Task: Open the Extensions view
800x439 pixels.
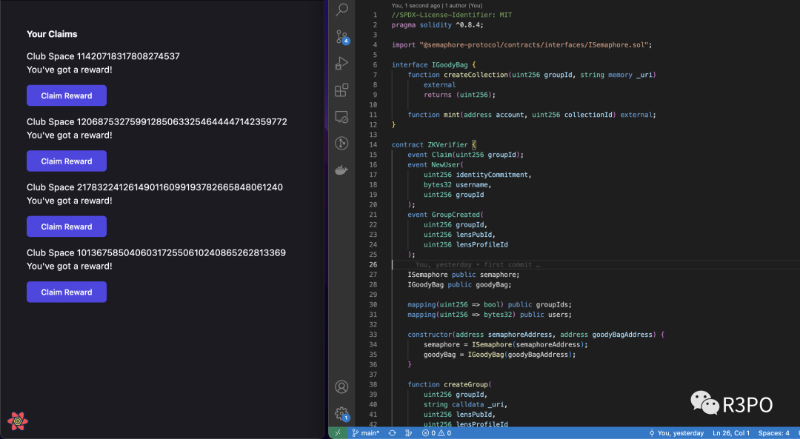Action: click(341, 90)
